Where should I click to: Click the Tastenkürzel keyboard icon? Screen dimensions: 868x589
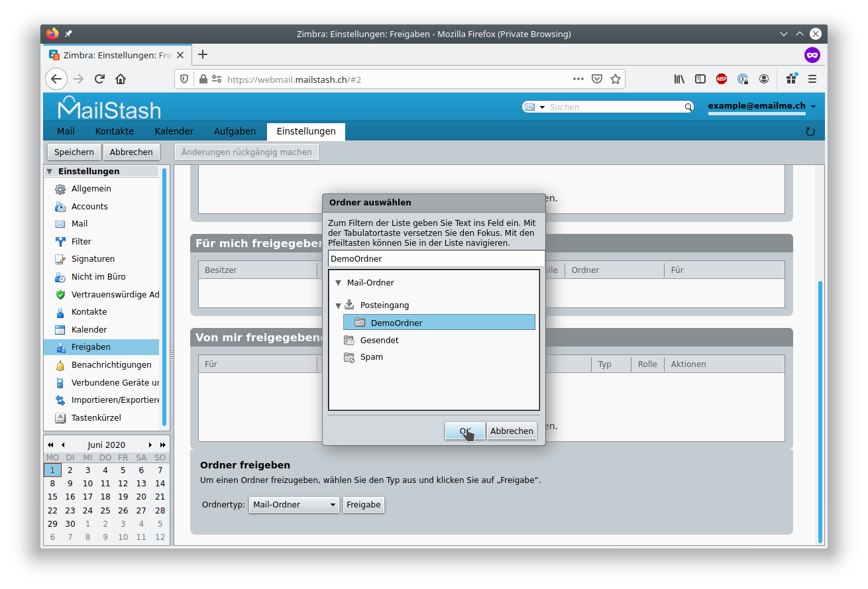[x=60, y=418]
